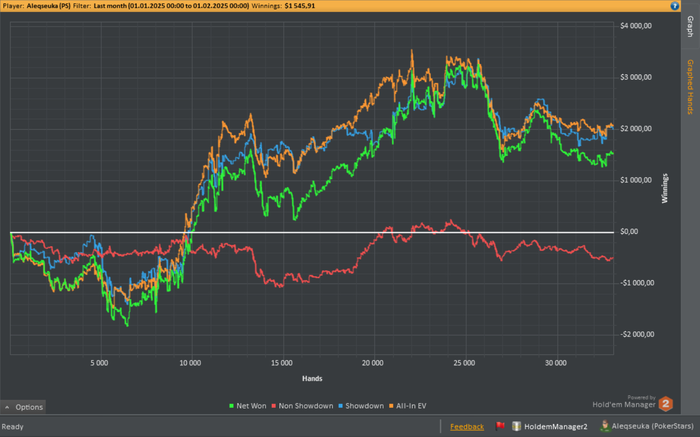Toggle the Showdown legend entry
The image size is (700, 437).
click(360, 406)
